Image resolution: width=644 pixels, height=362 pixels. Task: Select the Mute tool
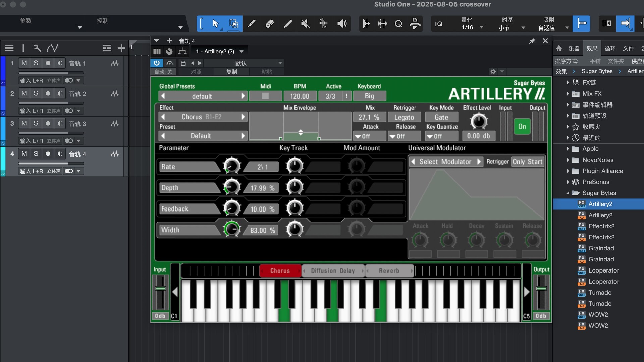tap(305, 23)
